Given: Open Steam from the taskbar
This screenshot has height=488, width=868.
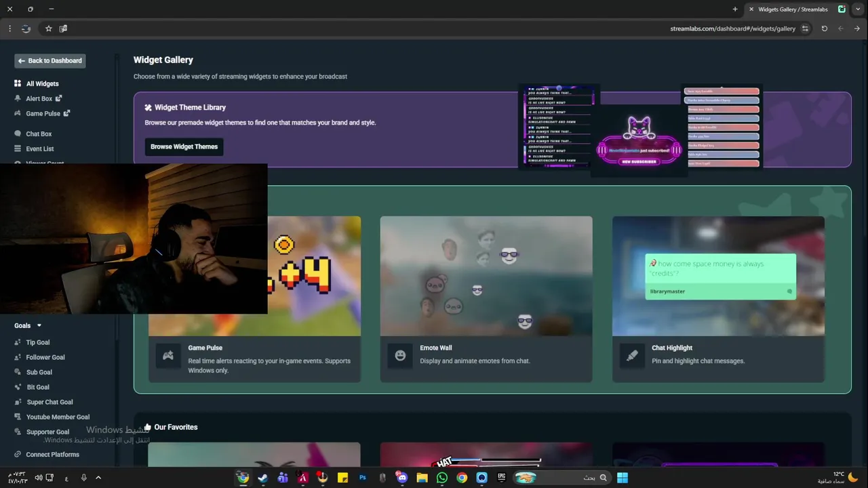Looking at the screenshot, I should pyautogui.click(x=263, y=478).
